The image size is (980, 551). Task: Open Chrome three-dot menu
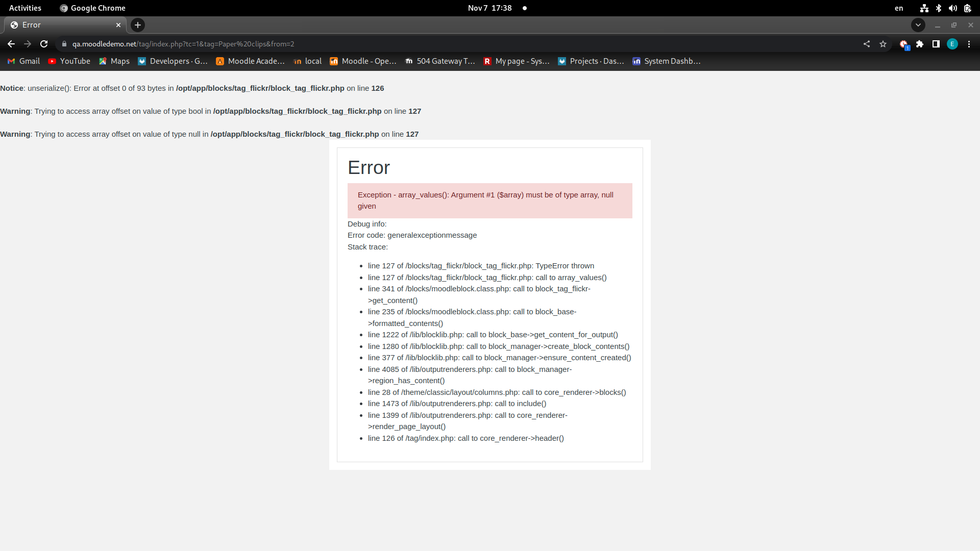[x=969, y=44]
